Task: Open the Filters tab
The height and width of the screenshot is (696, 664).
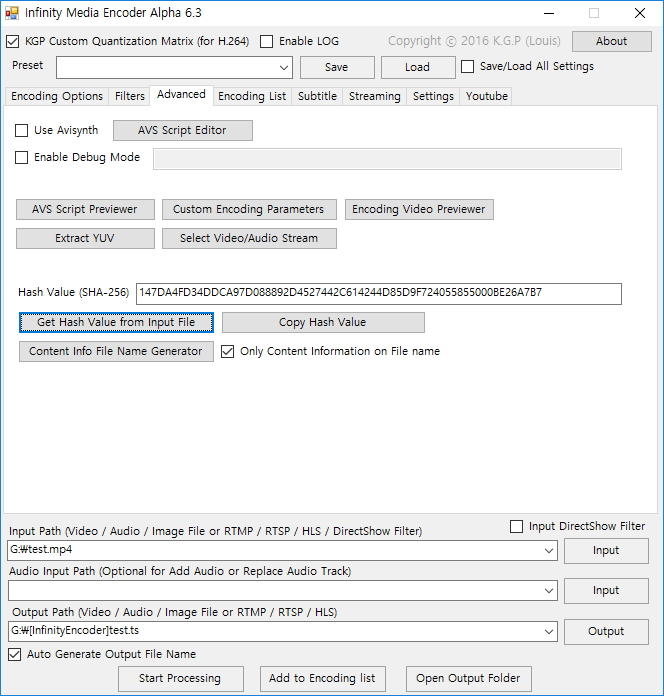Action: tap(130, 96)
